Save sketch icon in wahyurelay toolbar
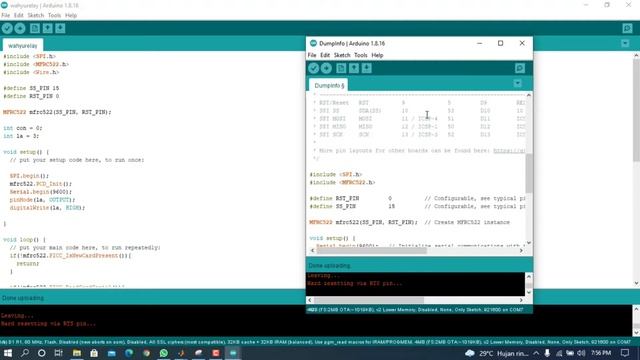The image size is (640, 360). (60, 28)
